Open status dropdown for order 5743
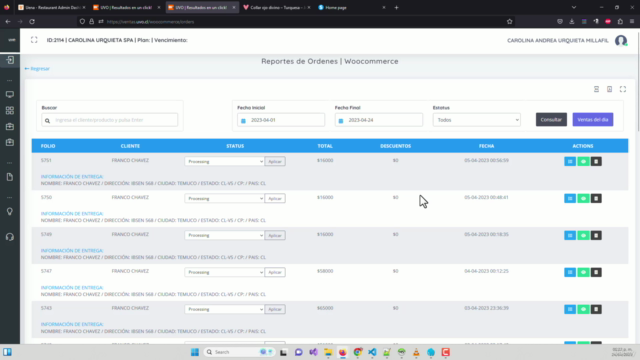This screenshot has height=360, width=640. (224, 309)
